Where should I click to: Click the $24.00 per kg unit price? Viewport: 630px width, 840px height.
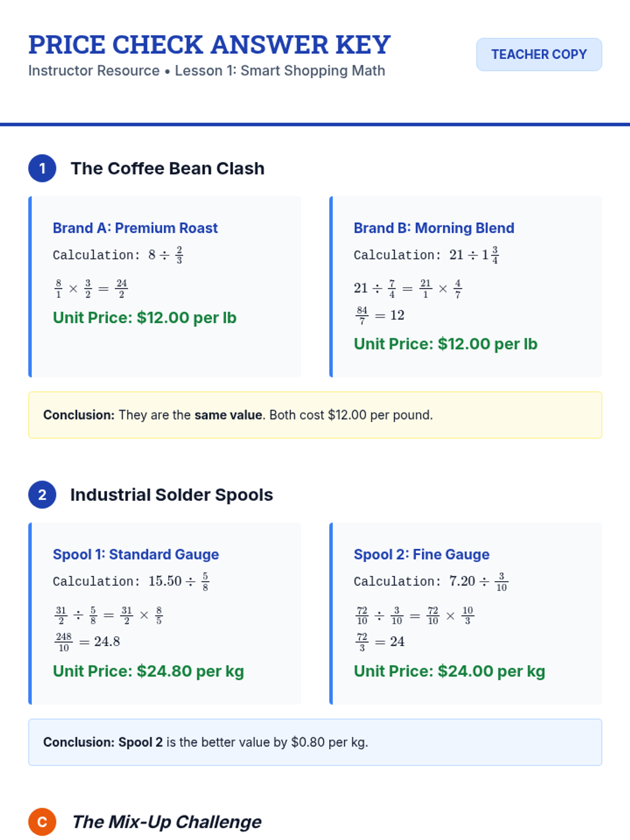tap(449, 671)
